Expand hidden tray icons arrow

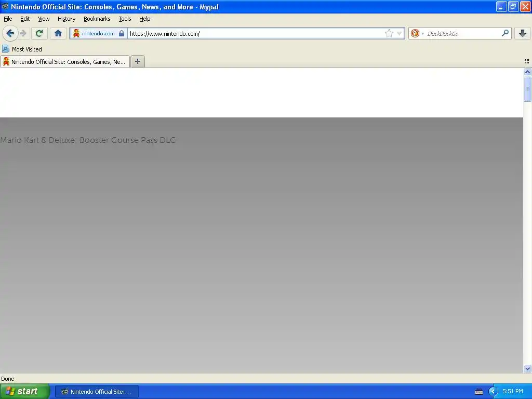coord(493,392)
